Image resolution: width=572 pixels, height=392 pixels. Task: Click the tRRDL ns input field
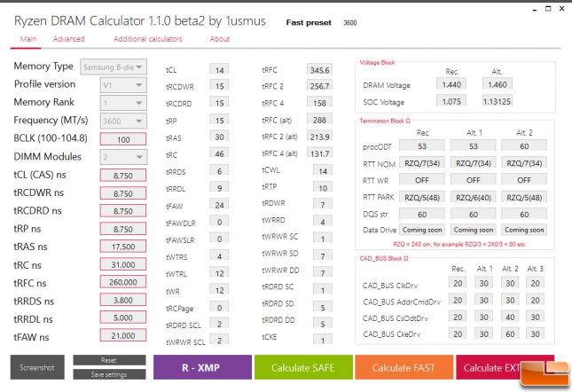coord(123,318)
